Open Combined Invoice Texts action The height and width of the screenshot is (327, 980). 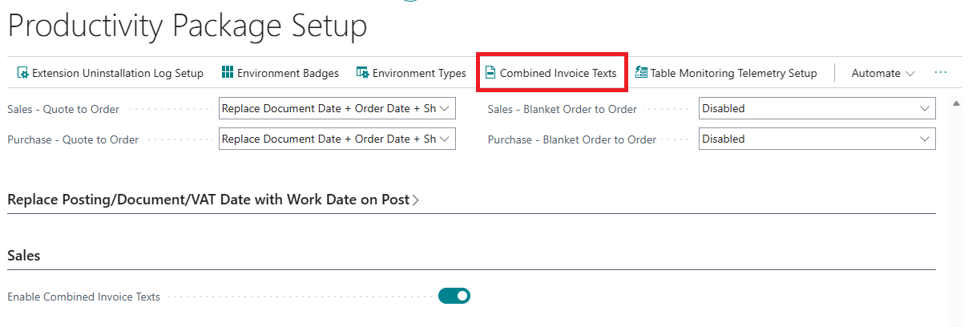coord(558,73)
